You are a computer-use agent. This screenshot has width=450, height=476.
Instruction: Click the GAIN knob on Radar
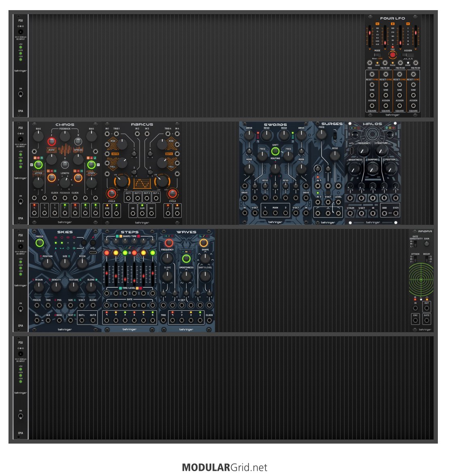427,244
